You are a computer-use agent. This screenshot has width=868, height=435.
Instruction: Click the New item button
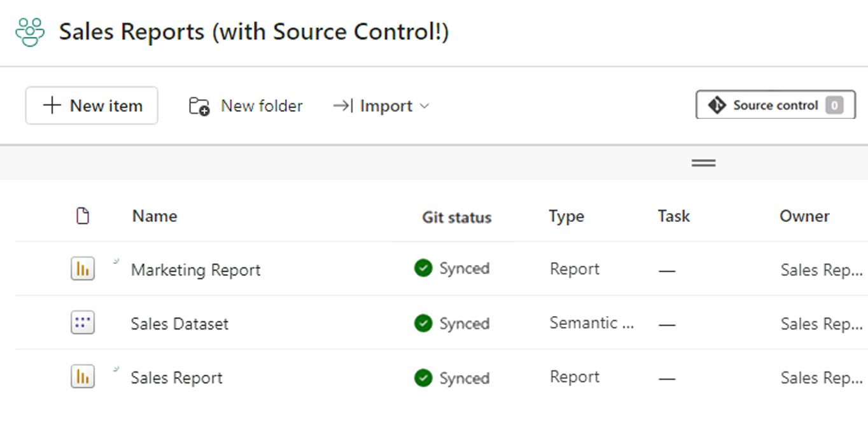pos(92,106)
